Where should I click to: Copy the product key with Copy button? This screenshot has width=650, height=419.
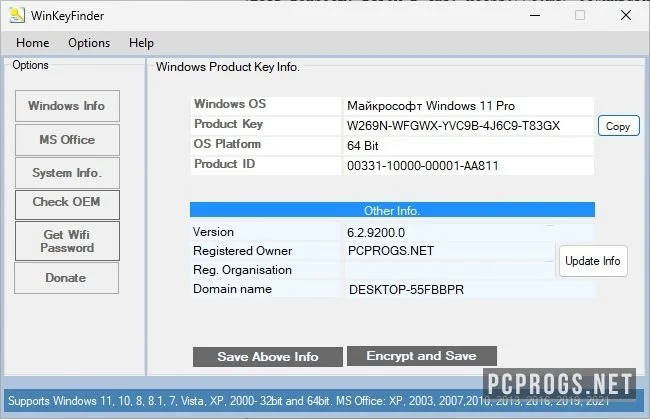pos(618,126)
